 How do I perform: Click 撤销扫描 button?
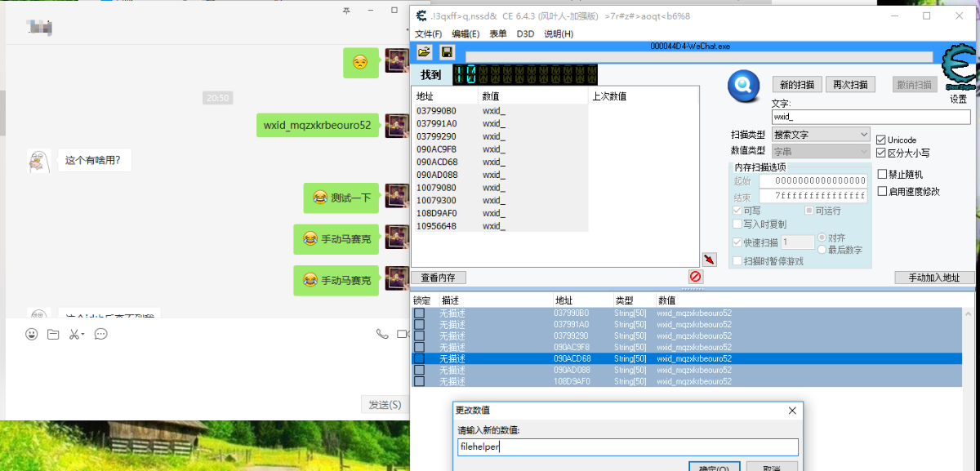tap(913, 85)
